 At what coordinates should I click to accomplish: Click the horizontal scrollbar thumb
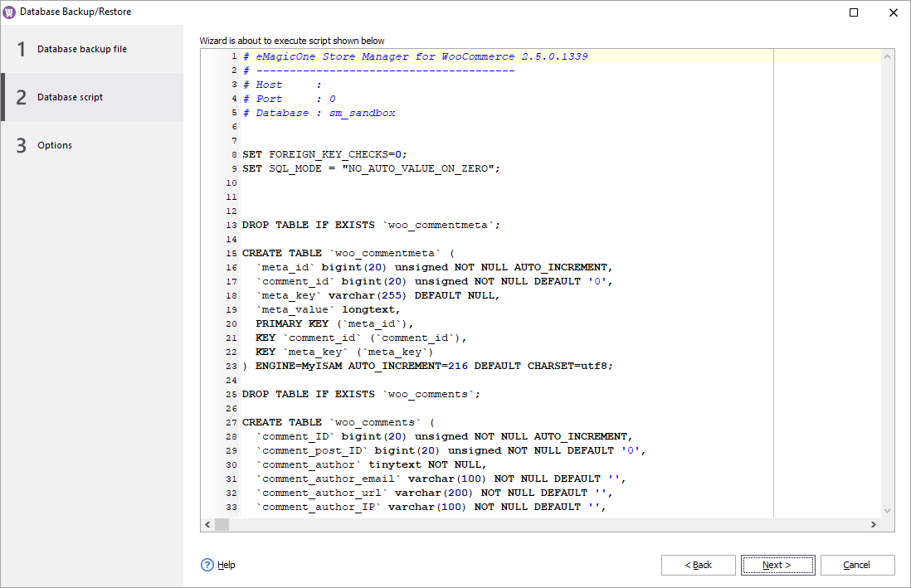point(222,525)
